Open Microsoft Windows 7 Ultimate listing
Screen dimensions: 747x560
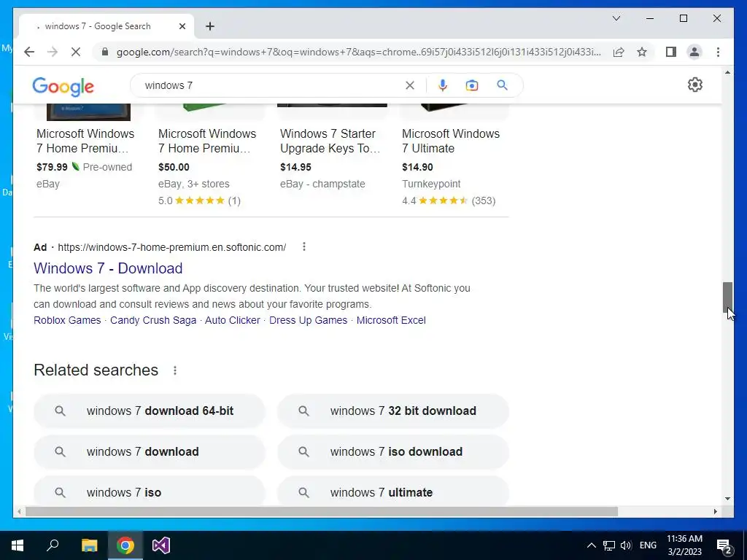pos(451,141)
